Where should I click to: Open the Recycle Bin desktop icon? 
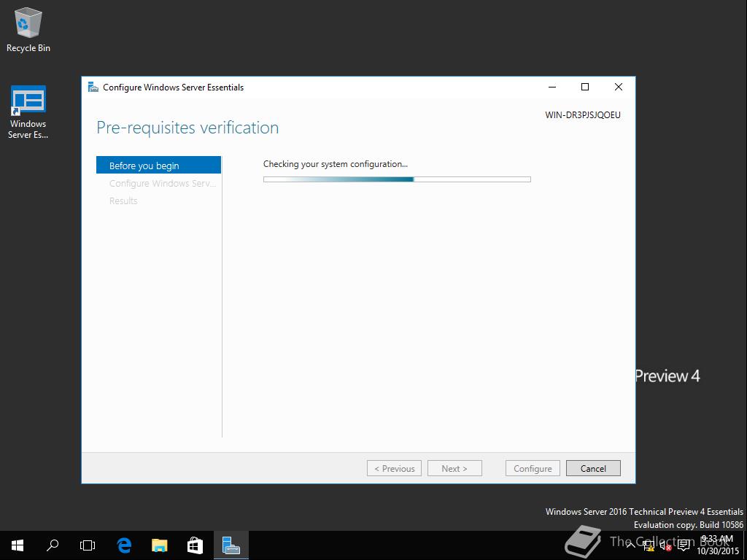[28, 29]
